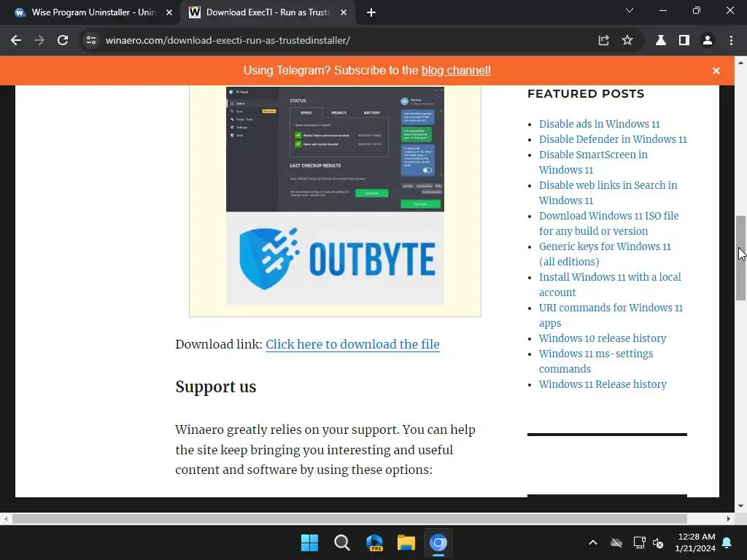The height and width of the screenshot is (560, 747).
Task: Click the FEATURED POSTS heading
Action: tap(586, 94)
